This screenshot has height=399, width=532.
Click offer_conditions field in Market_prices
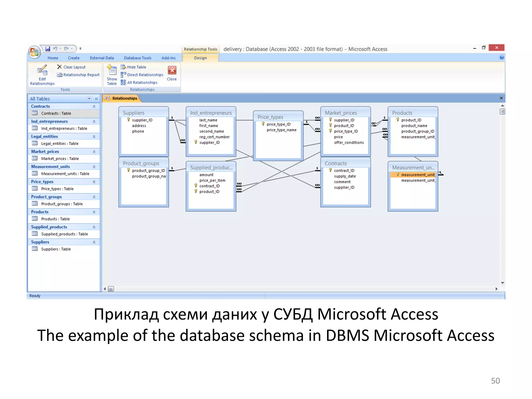pyautogui.click(x=349, y=142)
